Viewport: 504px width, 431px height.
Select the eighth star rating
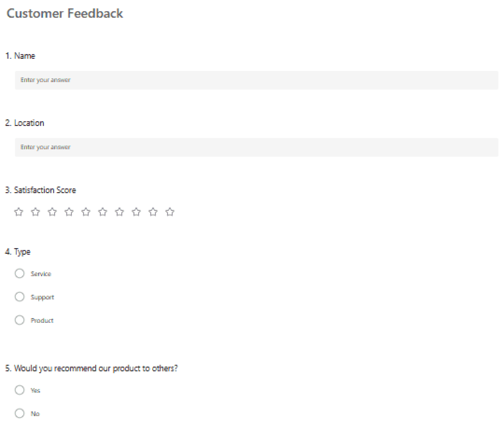pos(136,212)
